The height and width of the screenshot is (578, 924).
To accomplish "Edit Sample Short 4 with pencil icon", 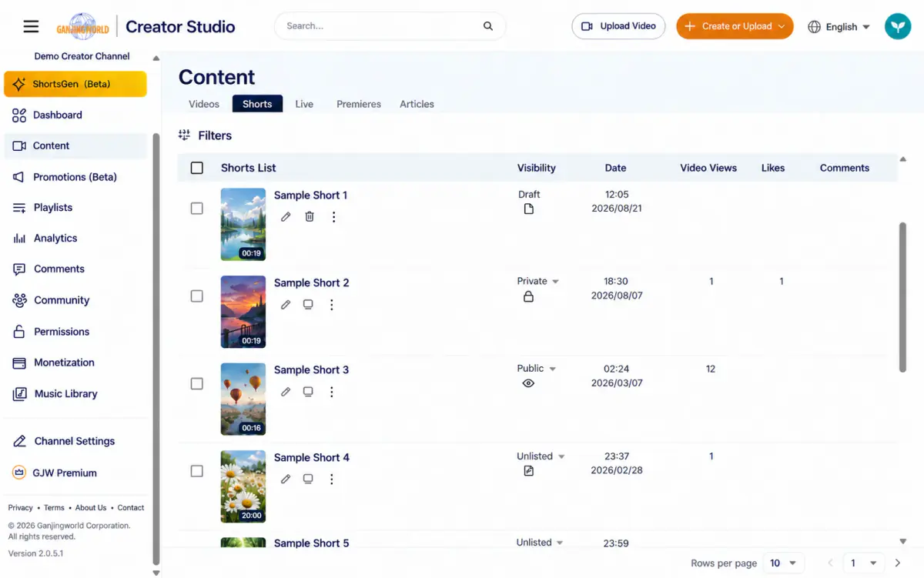I will point(286,479).
